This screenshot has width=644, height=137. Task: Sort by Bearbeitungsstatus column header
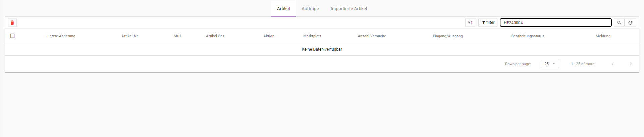pyautogui.click(x=528, y=36)
